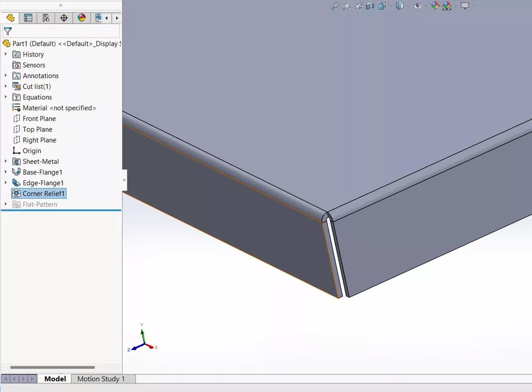The image size is (532, 392).
Task: Select the Base-Flange1 feature
Action: (37, 172)
